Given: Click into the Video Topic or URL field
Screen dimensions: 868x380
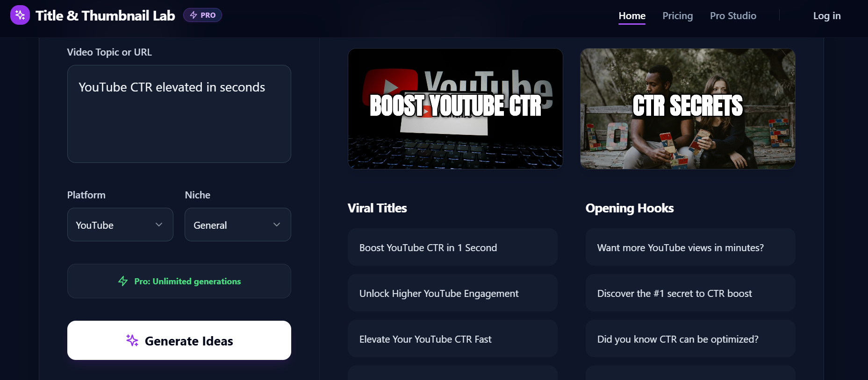Looking at the screenshot, I should coord(179,114).
